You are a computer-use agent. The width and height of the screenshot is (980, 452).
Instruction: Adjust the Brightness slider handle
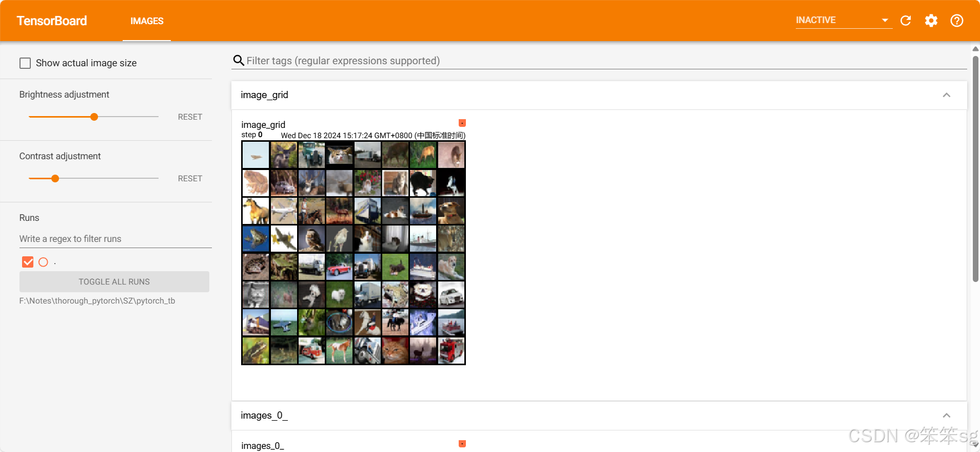tap(94, 117)
